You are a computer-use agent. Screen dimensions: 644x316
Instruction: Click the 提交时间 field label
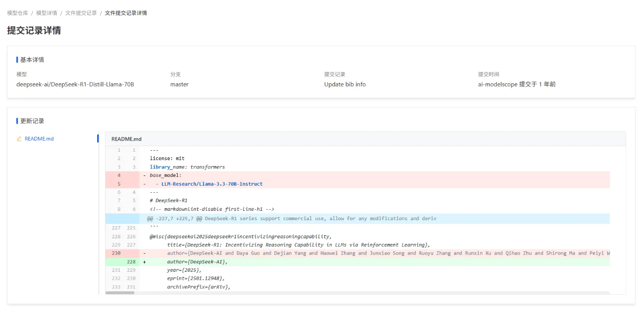point(489,74)
